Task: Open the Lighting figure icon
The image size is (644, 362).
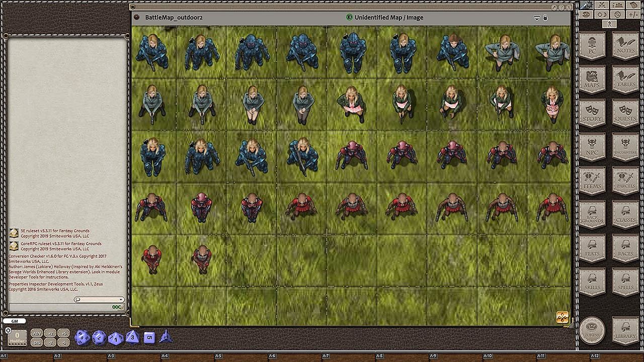Action: tap(609, 24)
